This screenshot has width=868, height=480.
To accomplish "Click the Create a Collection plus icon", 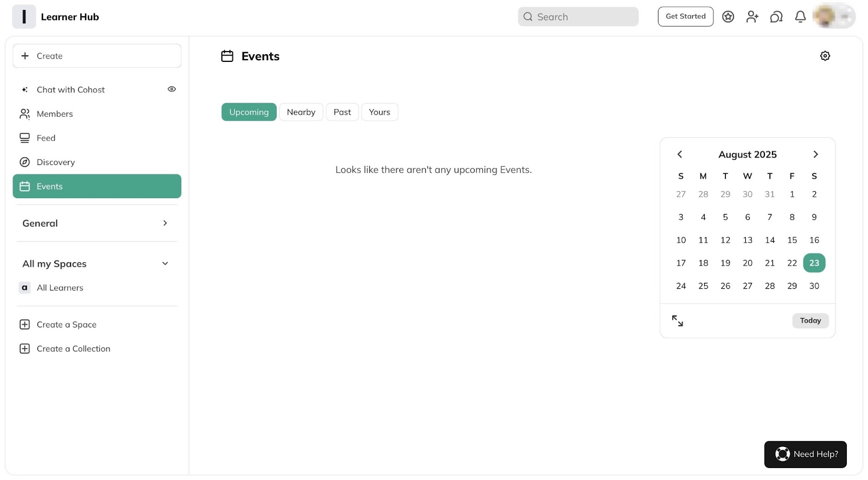I will coord(24,349).
